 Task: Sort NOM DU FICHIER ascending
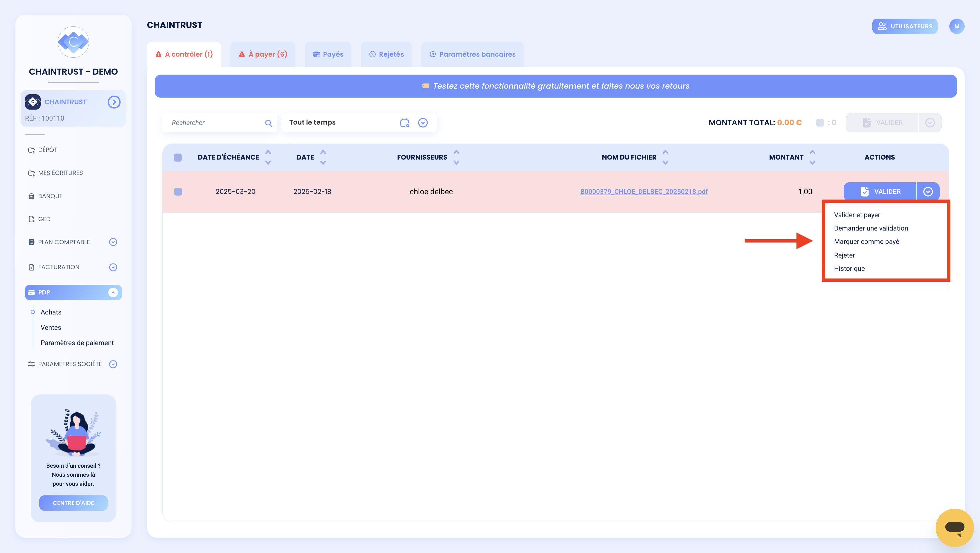(665, 152)
